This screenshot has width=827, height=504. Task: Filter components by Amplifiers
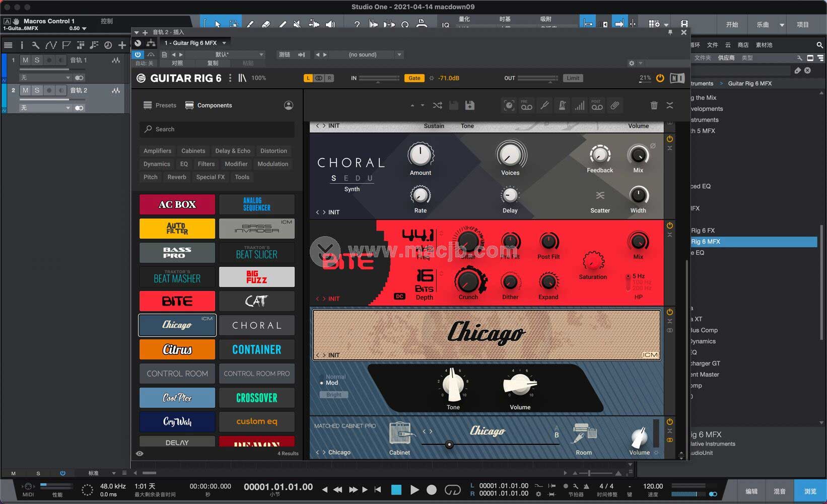157,151
